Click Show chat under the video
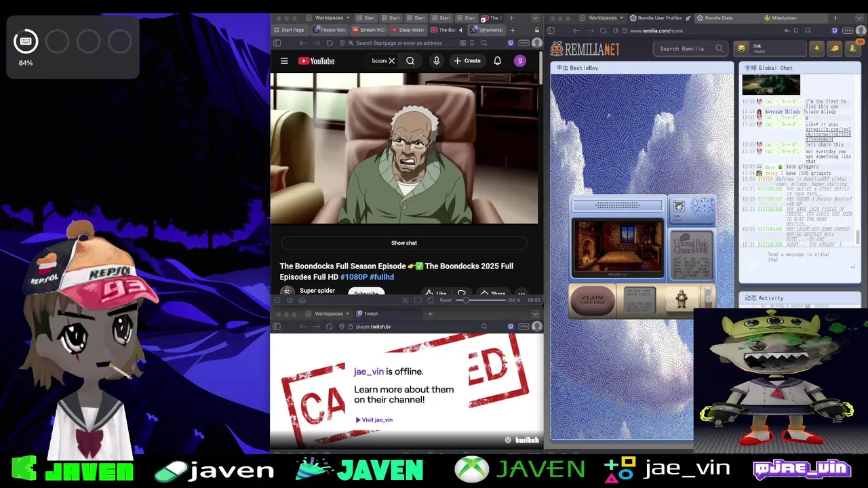 tap(404, 243)
